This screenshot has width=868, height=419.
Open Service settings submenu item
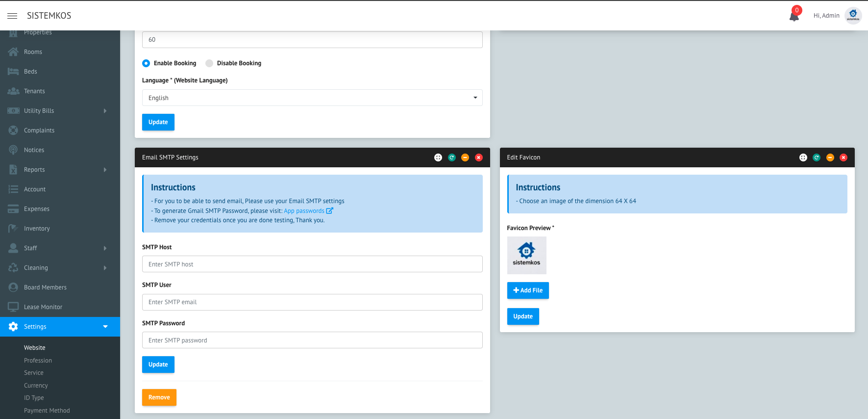[34, 373]
